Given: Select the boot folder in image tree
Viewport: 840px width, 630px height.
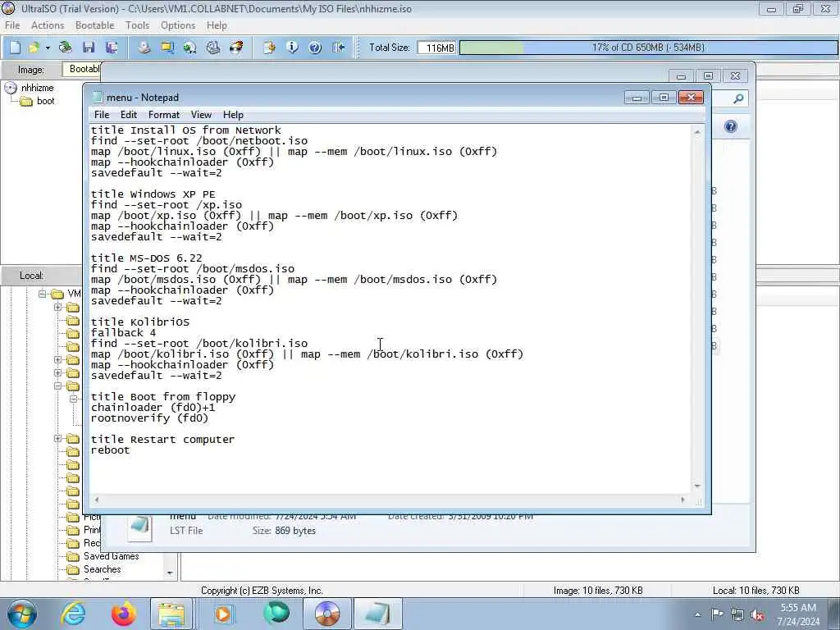Looking at the screenshot, I should [38, 101].
